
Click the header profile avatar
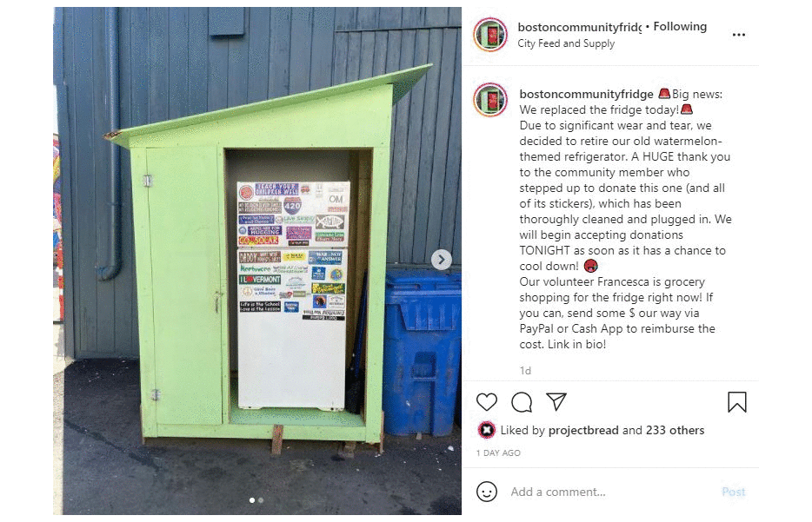click(x=489, y=35)
